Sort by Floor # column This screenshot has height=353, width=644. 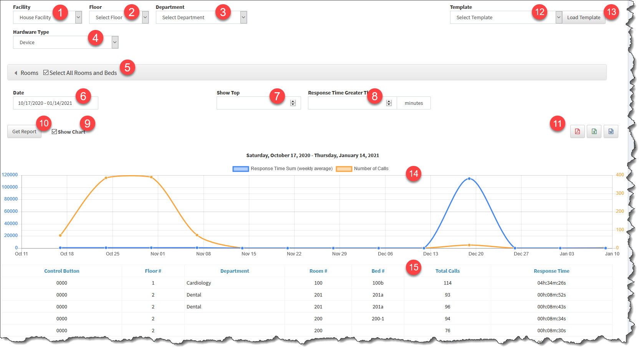coord(153,271)
